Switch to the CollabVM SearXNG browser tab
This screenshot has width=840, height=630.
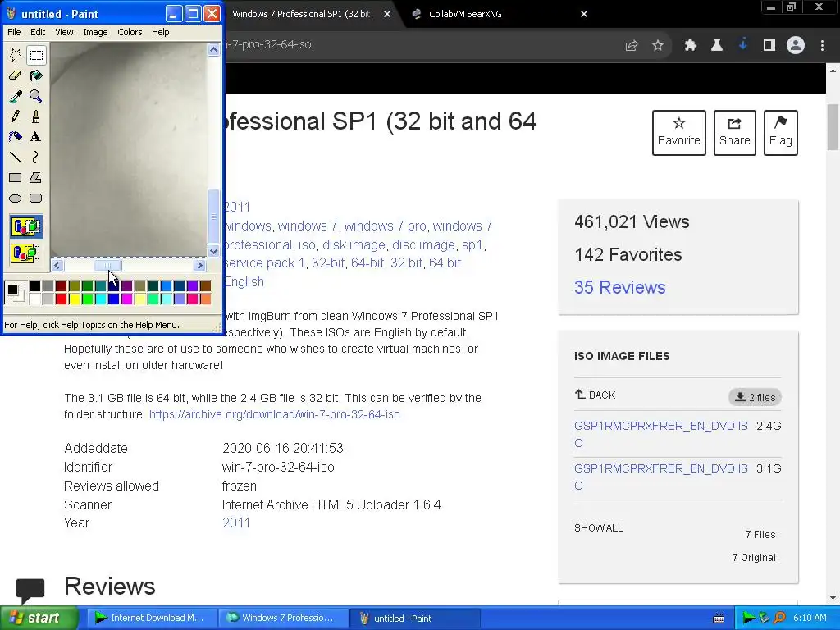[x=465, y=14]
